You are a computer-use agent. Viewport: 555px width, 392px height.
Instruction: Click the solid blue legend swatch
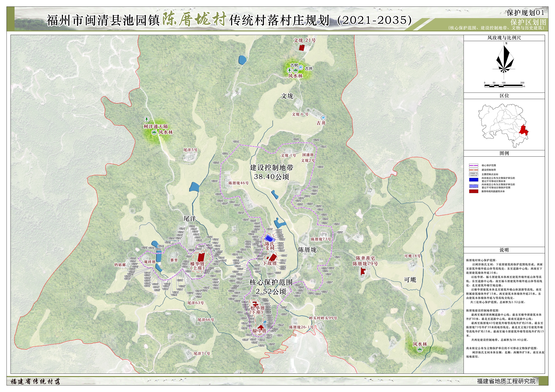(473, 180)
